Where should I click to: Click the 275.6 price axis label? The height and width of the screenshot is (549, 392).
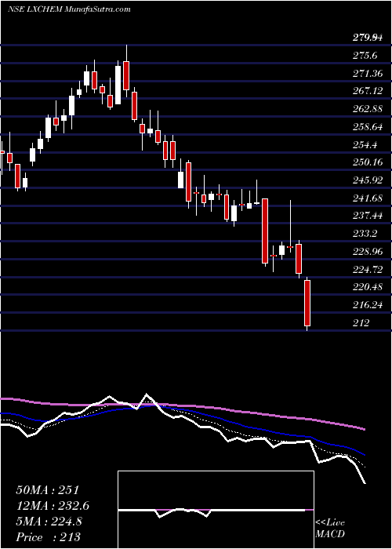pyautogui.click(x=365, y=56)
